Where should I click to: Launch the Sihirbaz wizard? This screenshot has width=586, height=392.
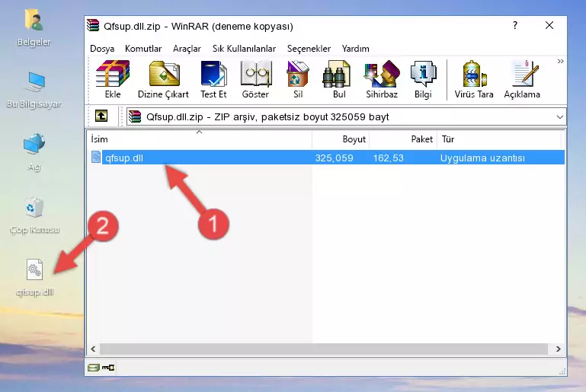click(382, 79)
